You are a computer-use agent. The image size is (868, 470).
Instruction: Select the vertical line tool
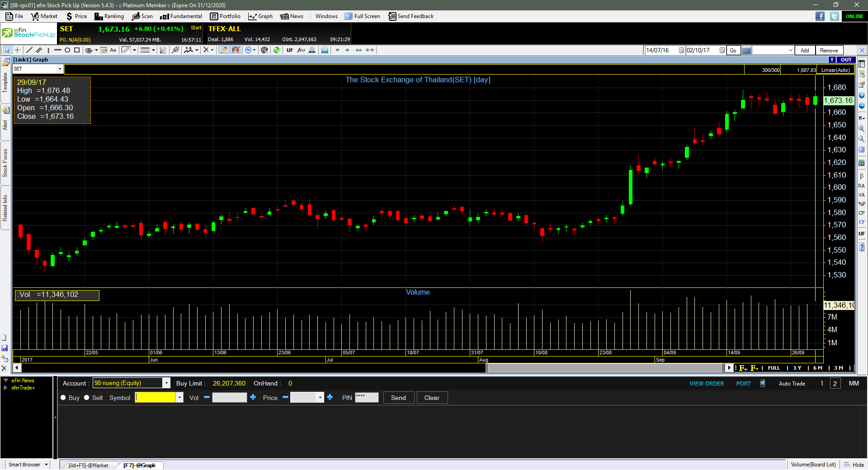point(48,50)
